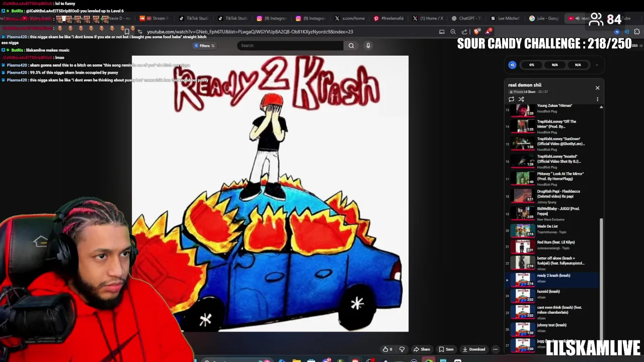Select "johnny test (krash)" playlist item
This screenshot has height=362, width=644.
[552, 329]
